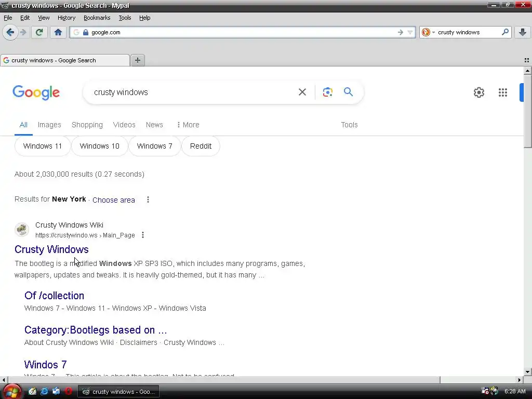Click the padlock icon in the address bar
Image resolution: width=532 pixels, height=399 pixels.
(86, 32)
